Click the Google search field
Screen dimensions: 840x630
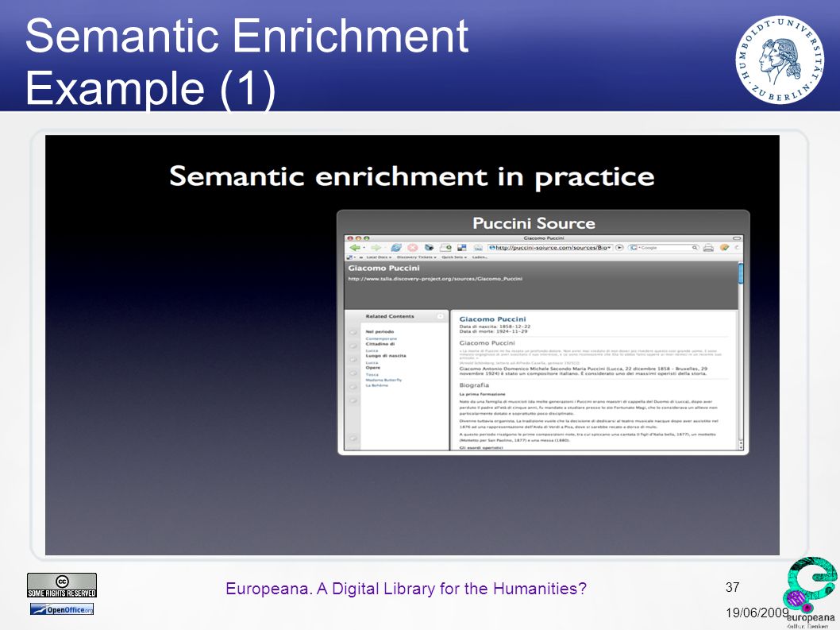(665, 247)
